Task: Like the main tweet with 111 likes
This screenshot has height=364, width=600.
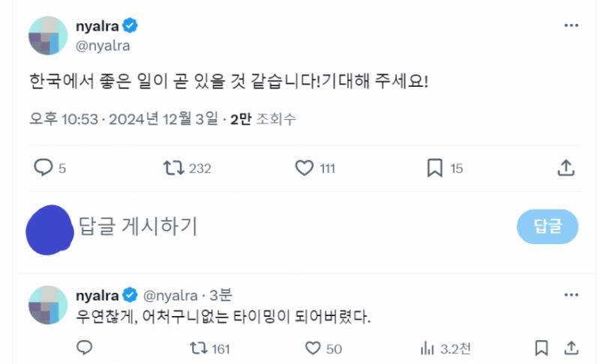Action: pos(304,168)
